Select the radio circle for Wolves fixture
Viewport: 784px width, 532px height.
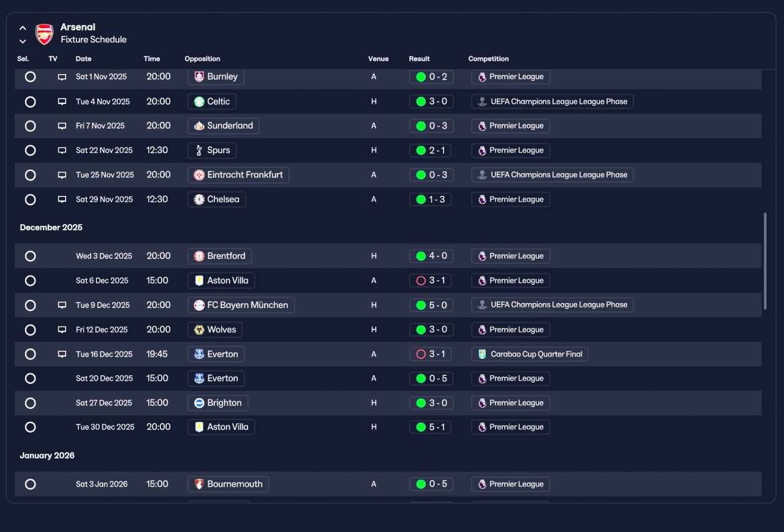click(x=30, y=329)
